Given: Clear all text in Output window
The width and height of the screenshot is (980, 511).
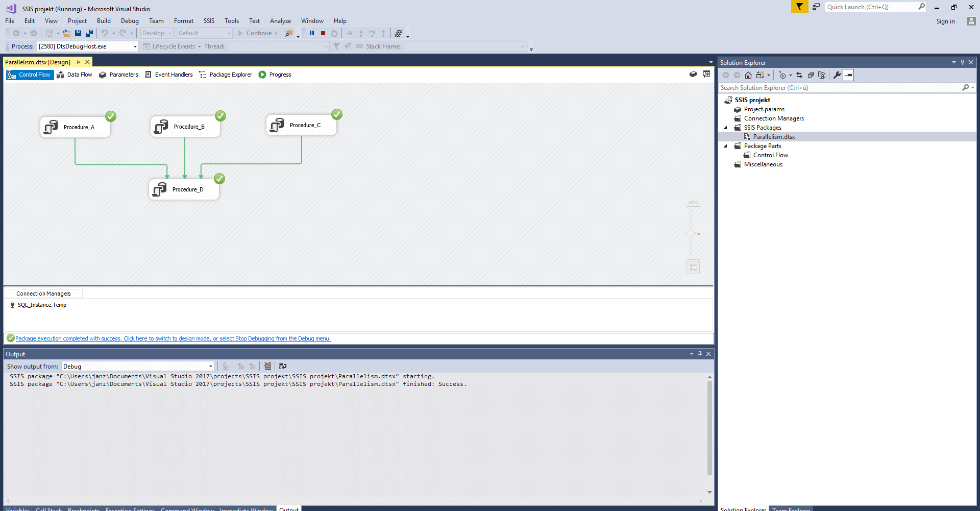Looking at the screenshot, I should coord(267,366).
